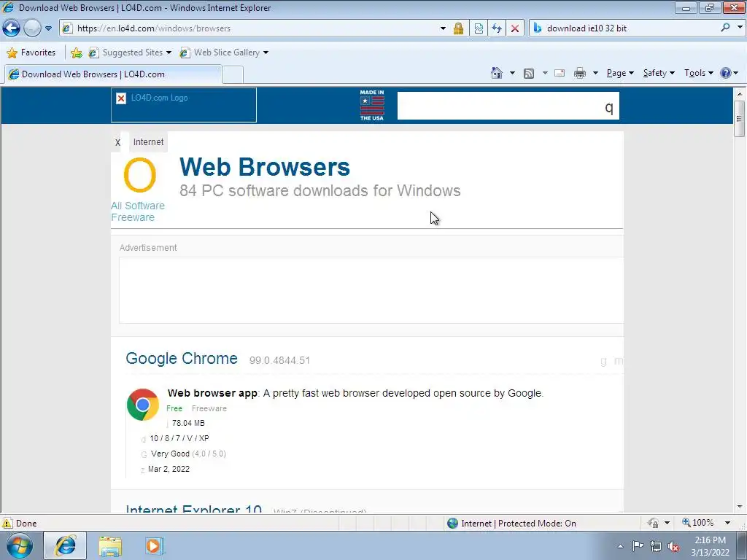
Task: Expand Favorites bar dropdown after Web Slice Gallery
Action: coord(266,52)
